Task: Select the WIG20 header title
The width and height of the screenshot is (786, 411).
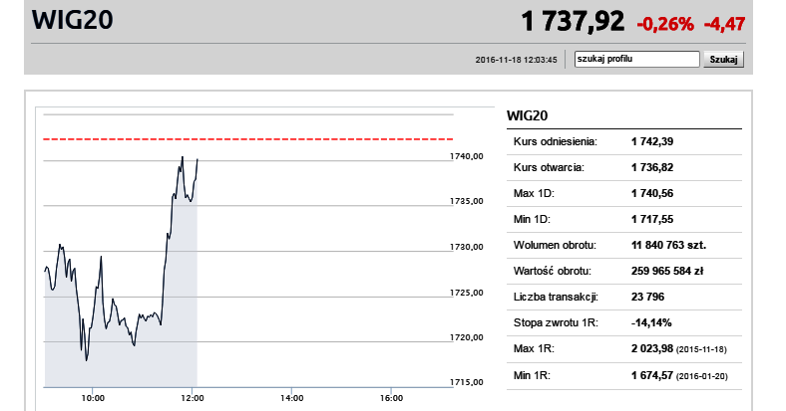Action: (x=73, y=20)
